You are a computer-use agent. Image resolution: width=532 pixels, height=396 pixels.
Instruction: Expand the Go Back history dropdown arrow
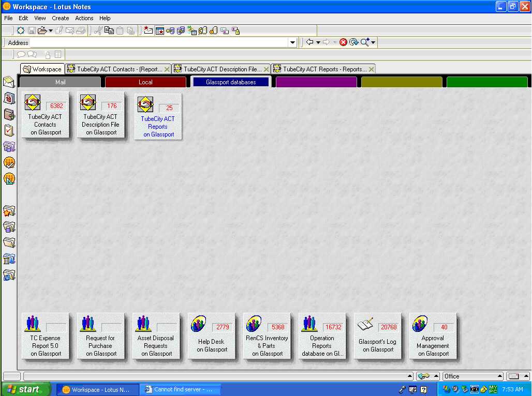[x=318, y=42]
